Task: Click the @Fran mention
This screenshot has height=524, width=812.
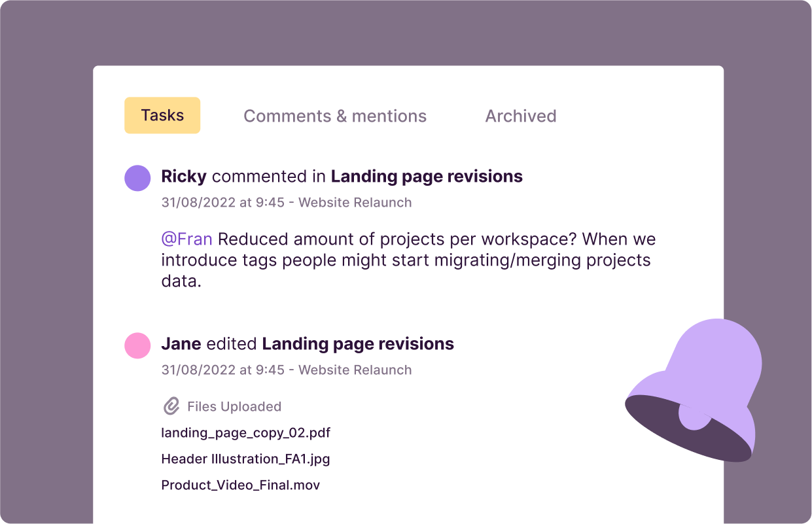Action: point(186,239)
